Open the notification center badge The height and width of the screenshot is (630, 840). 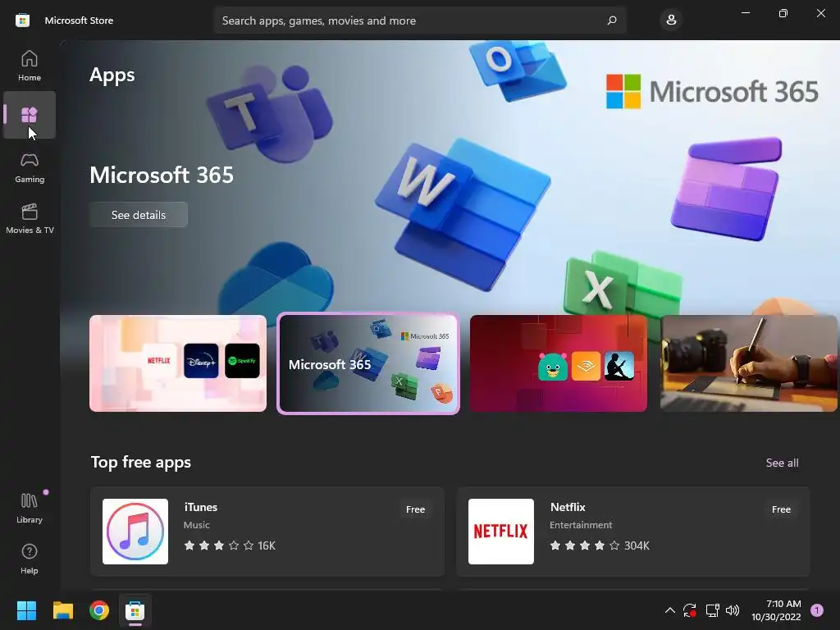[x=817, y=609]
